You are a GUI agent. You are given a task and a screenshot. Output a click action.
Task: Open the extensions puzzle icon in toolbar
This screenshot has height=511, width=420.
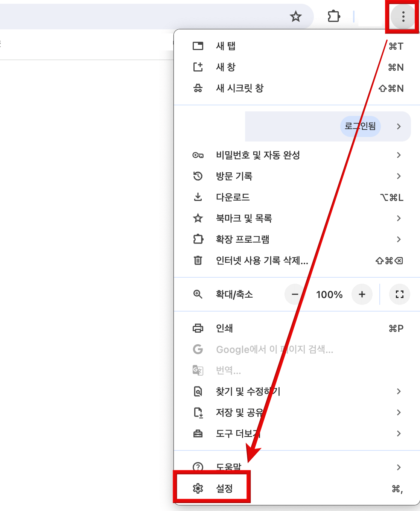[334, 17]
